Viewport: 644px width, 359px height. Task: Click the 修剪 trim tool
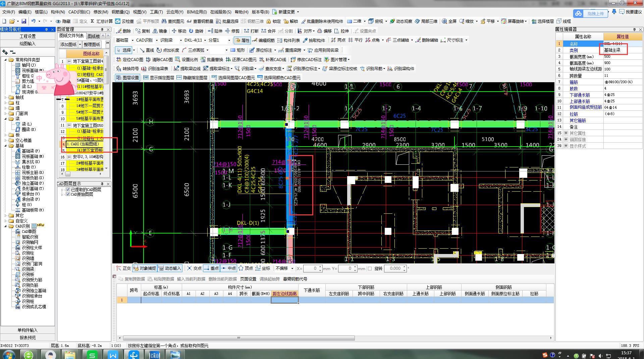232,31
